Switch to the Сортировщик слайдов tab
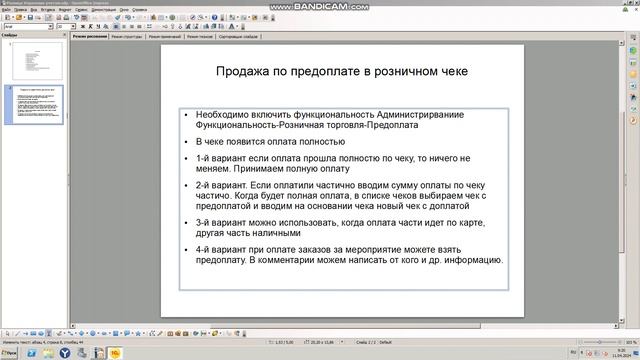 point(238,36)
